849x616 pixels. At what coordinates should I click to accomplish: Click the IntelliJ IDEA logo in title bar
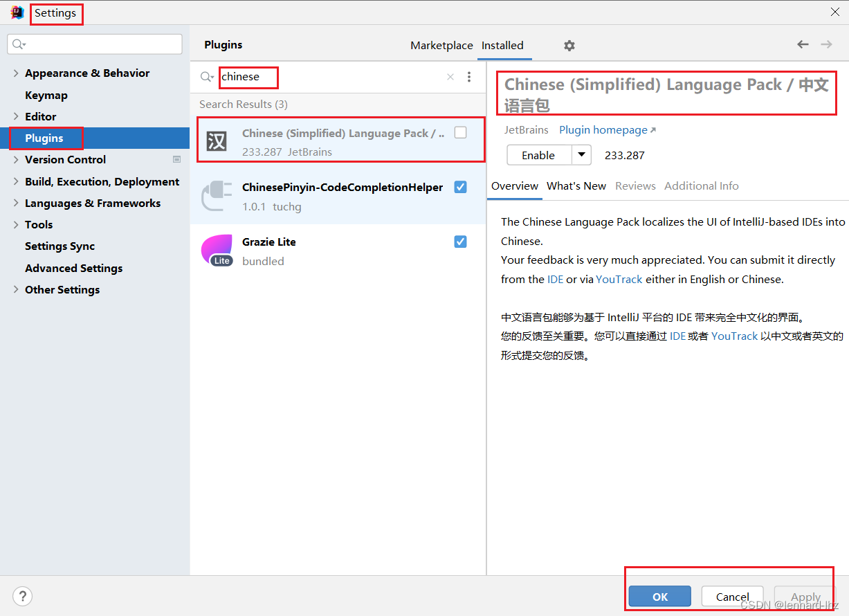click(x=17, y=12)
